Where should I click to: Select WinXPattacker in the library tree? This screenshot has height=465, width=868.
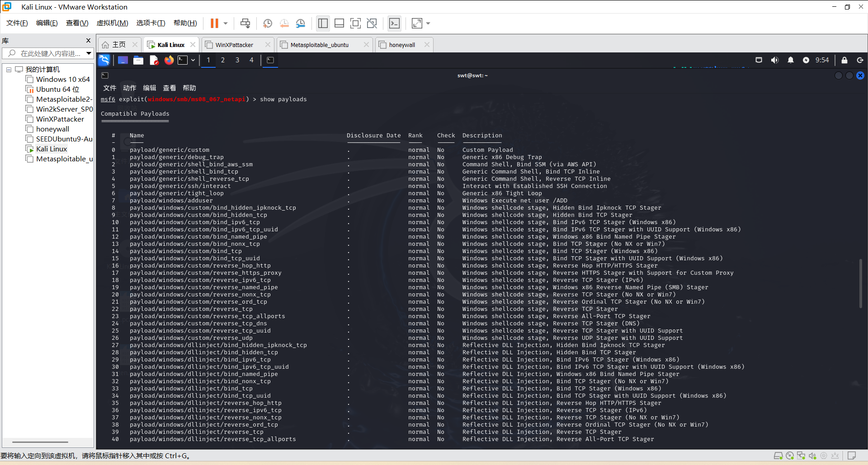[x=60, y=119]
